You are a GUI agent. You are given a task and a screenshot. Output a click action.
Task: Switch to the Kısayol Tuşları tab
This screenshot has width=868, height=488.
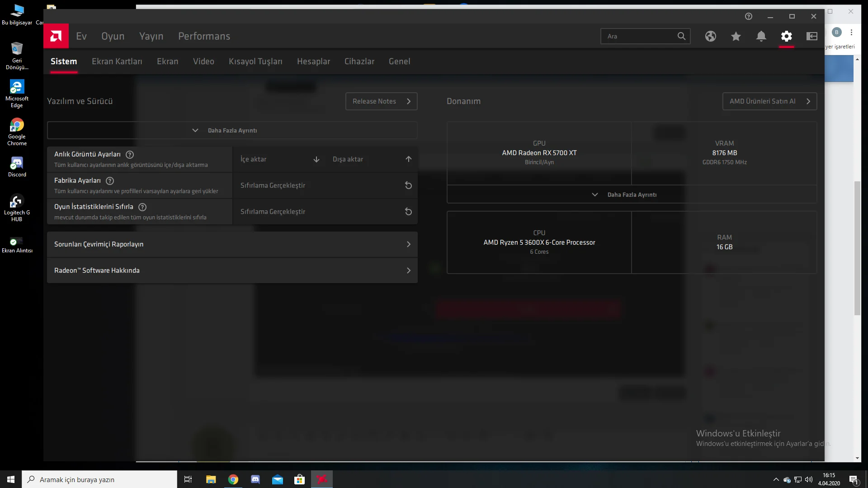tap(255, 62)
